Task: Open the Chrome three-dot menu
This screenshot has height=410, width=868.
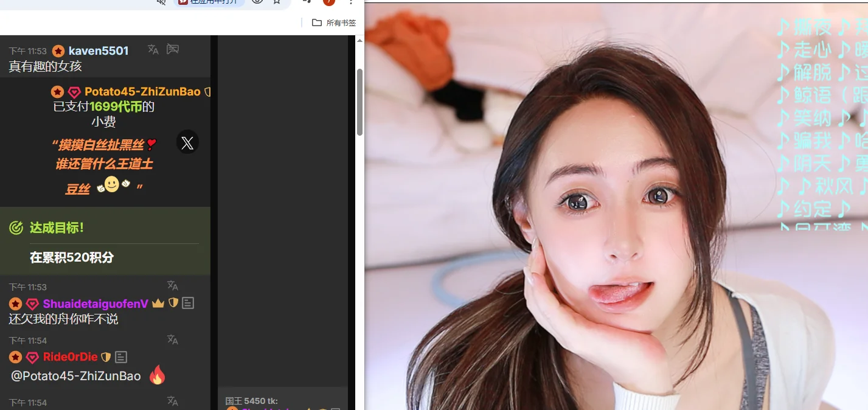Action: point(351,2)
